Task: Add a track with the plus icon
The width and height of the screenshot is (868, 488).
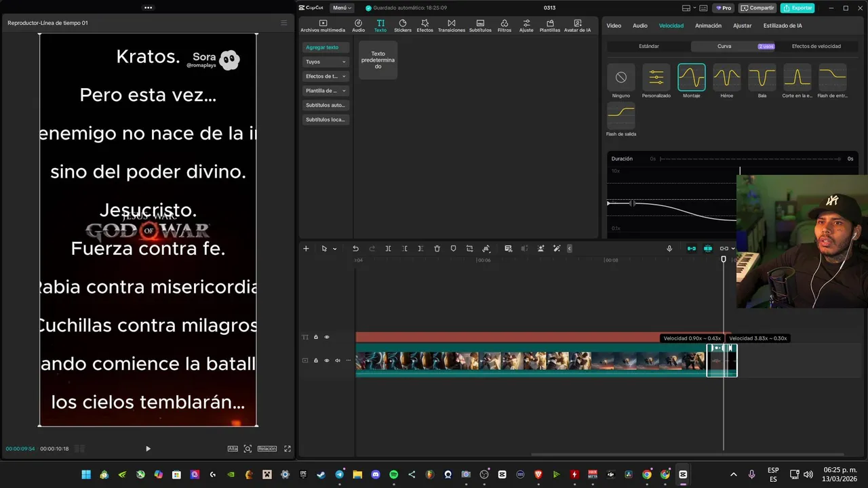Action: (x=306, y=249)
